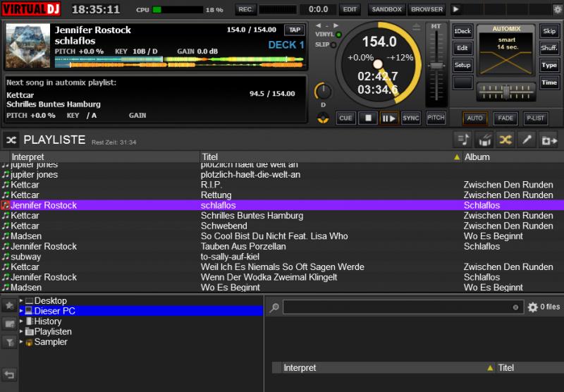564x392 pixels.
Task: Click the wrench/edit icon in playlist toolbar
Action: (527, 140)
